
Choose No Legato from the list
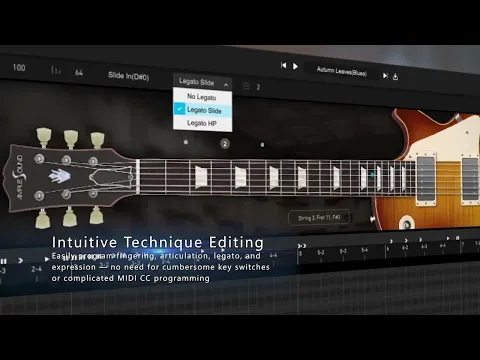[x=202, y=97]
